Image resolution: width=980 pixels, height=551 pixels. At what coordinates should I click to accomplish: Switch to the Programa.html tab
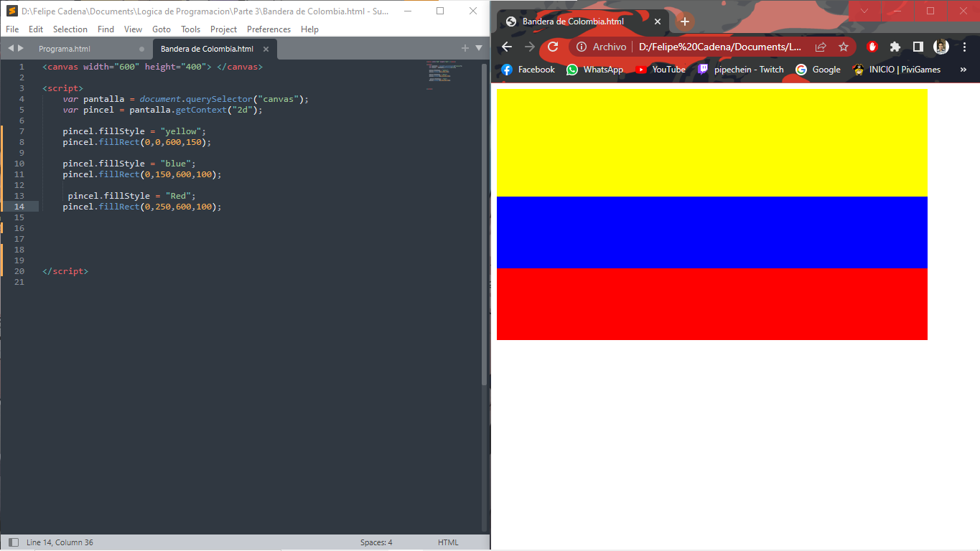[x=65, y=49]
